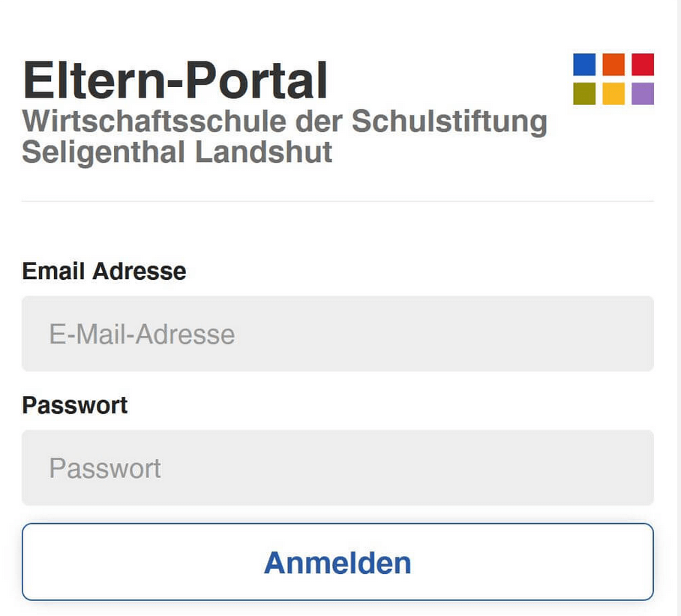The width and height of the screenshot is (681, 616).
Task: Click the blue square in the logo
Action: (x=584, y=65)
